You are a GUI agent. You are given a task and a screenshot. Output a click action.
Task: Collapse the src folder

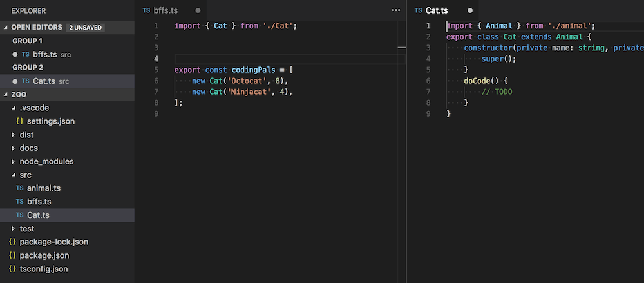pyautogui.click(x=14, y=175)
